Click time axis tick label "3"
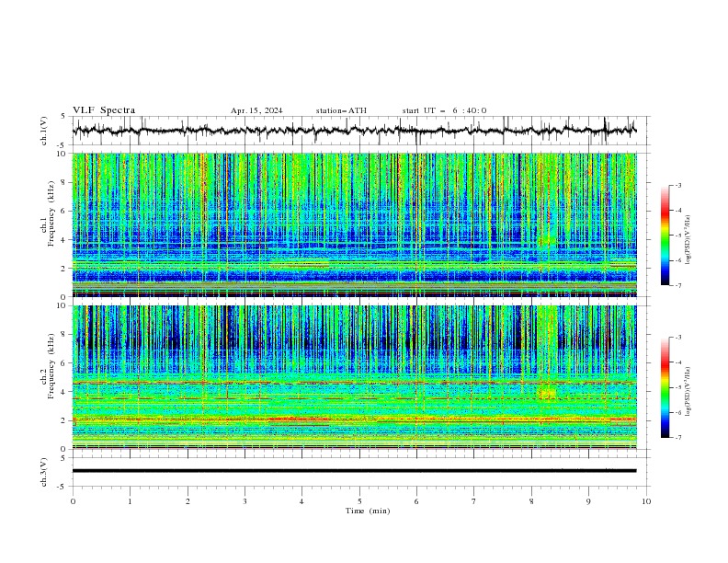The image size is (728, 563). pyautogui.click(x=245, y=501)
